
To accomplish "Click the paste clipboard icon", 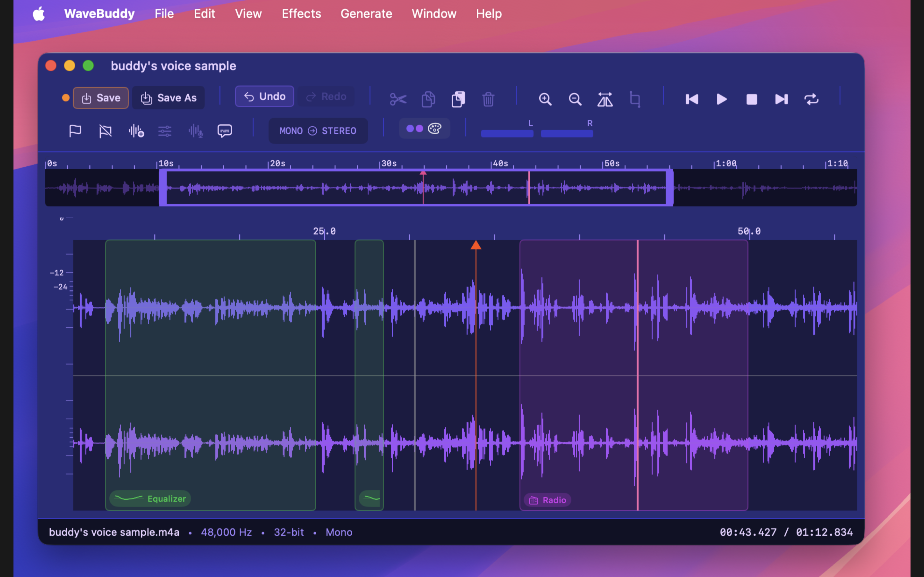I will 458,99.
